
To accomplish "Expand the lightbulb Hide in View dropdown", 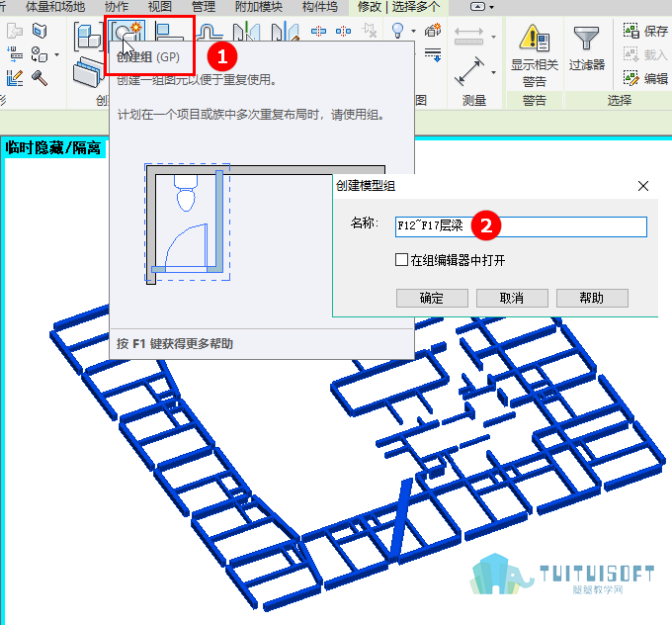I will (x=413, y=31).
